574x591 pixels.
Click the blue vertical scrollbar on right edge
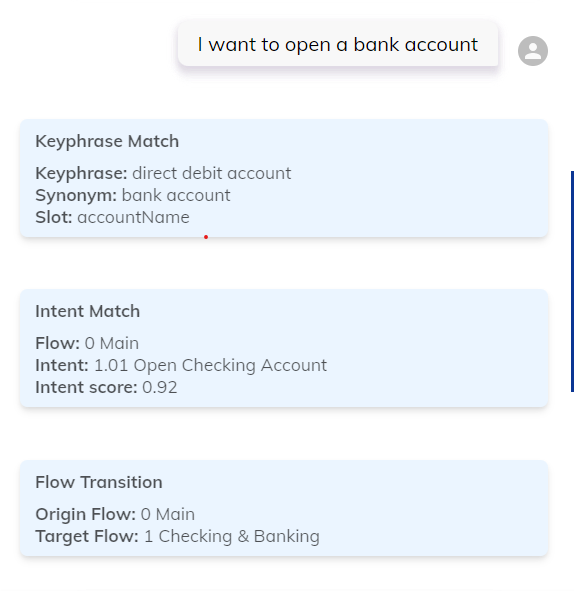572,281
